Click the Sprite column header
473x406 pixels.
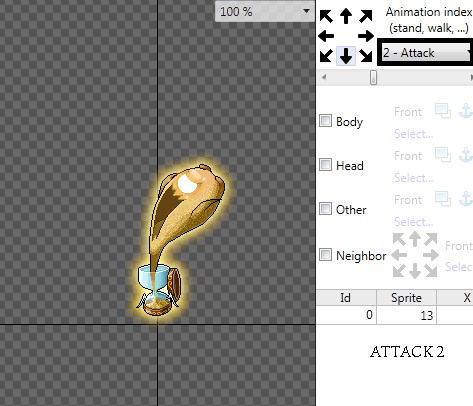pos(406,297)
